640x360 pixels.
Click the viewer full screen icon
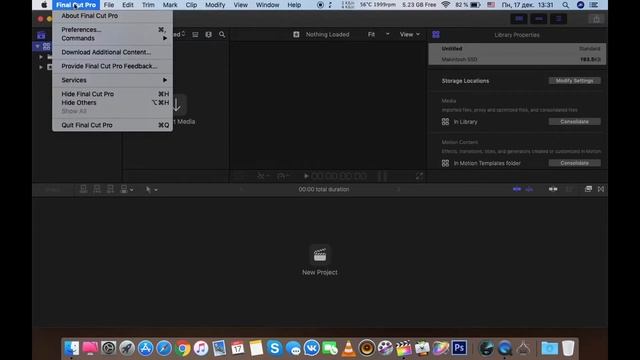pyautogui.click(x=419, y=176)
